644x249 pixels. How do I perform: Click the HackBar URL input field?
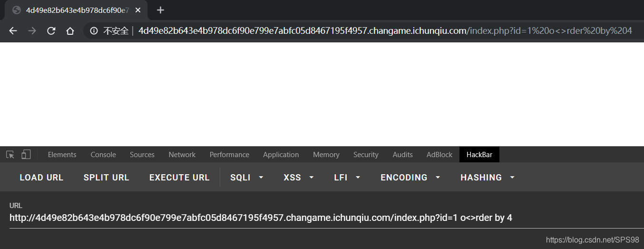tap(326, 218)
